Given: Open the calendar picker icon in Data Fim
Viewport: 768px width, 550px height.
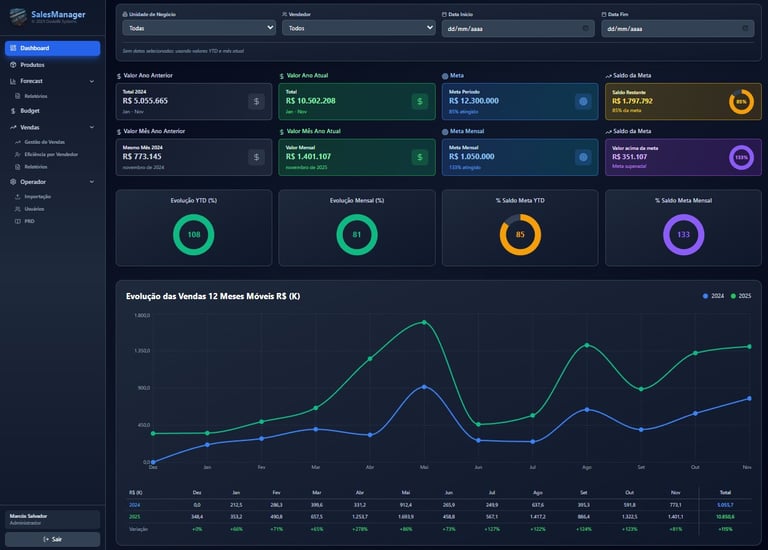Looking at the screenshot, I should 745,28.
